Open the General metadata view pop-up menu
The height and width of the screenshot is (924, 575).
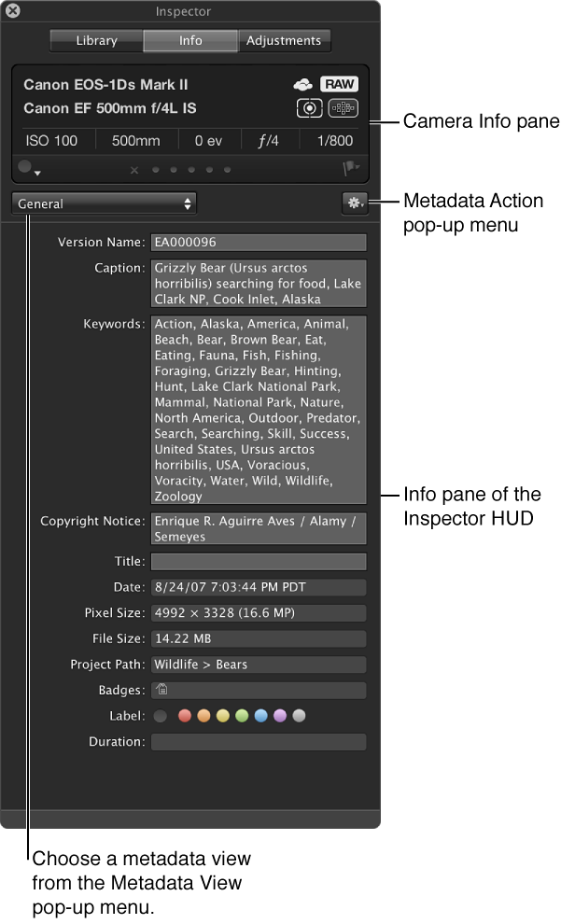click(x=104, y=203)
